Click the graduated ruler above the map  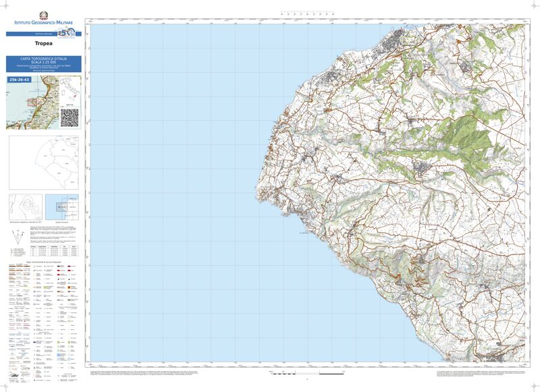307,13
